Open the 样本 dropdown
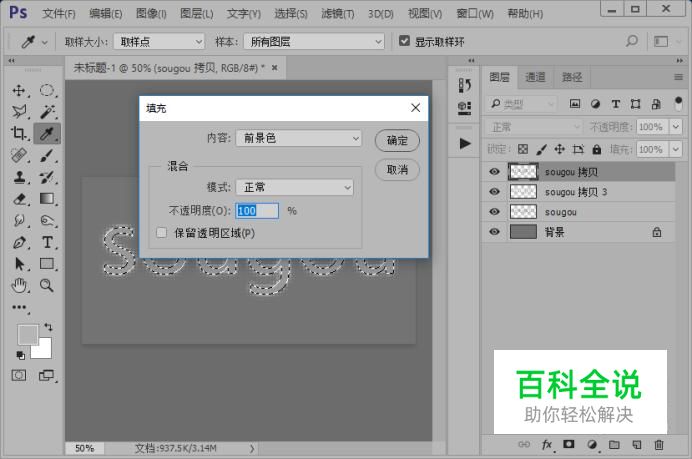692x459 pixels. point(314,42)
